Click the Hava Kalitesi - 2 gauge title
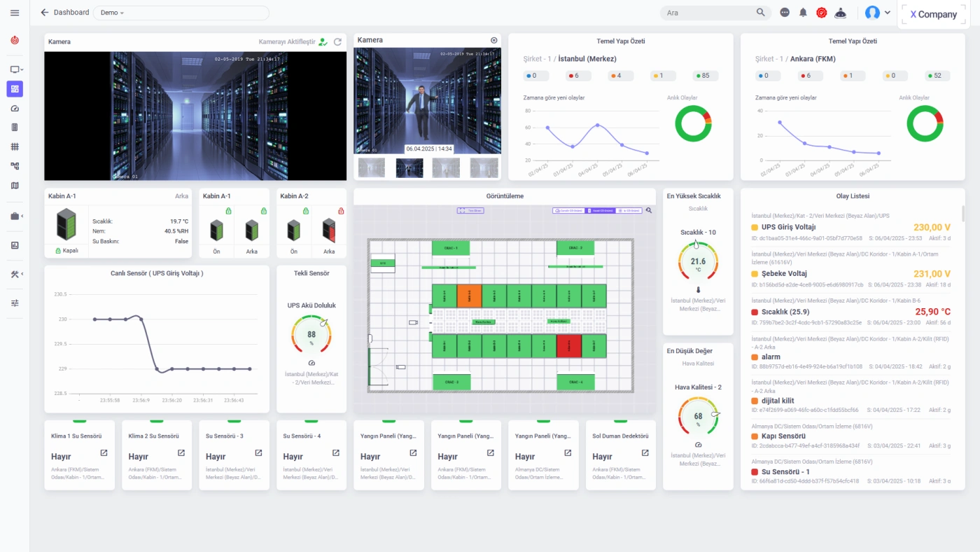980x552 pixels. click(x=698, y=387)
